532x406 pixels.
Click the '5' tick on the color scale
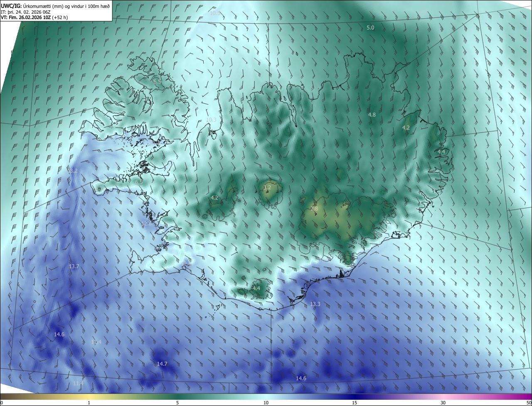(177, 403)
